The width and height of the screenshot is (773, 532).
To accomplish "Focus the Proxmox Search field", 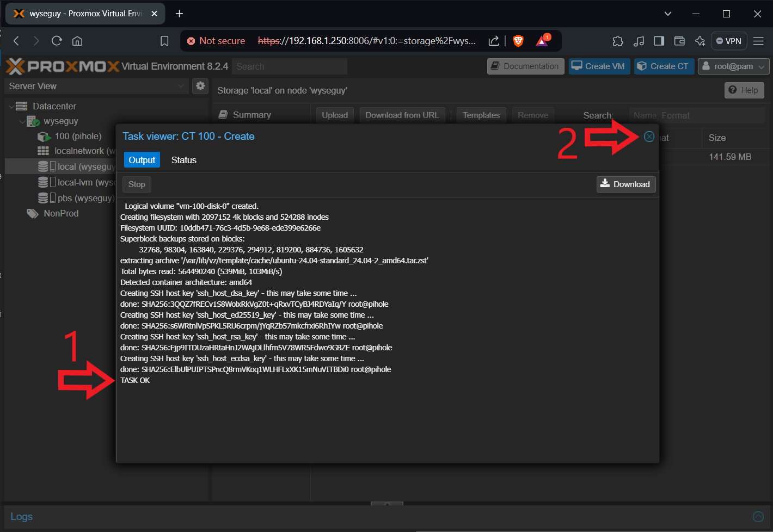I will [290, 66].
